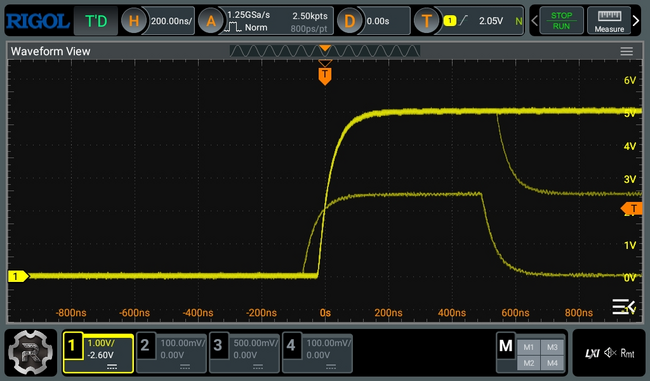The image size is (650, 381).
Task: Toggle math channel M1
Action: pos(529,347)
